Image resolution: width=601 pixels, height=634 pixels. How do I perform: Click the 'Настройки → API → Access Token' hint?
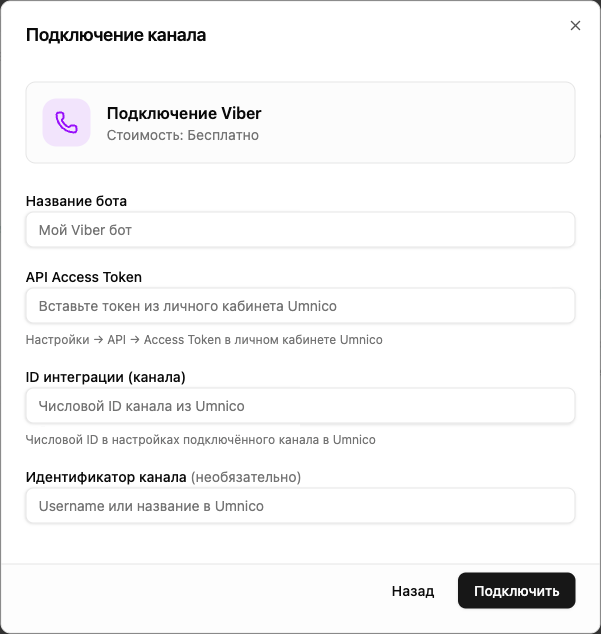[x=204, y=340]
